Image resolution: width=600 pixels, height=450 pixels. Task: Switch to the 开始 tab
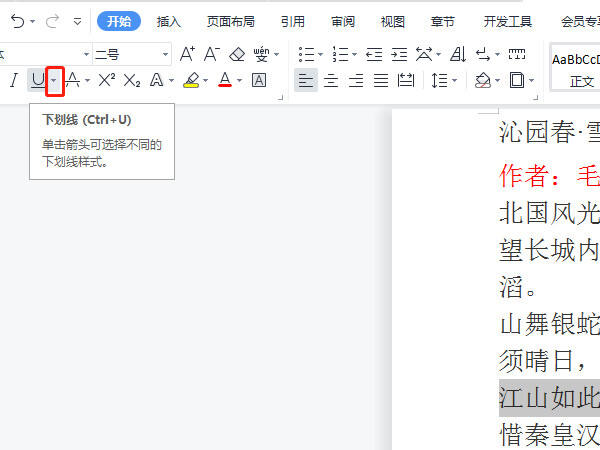119,21
